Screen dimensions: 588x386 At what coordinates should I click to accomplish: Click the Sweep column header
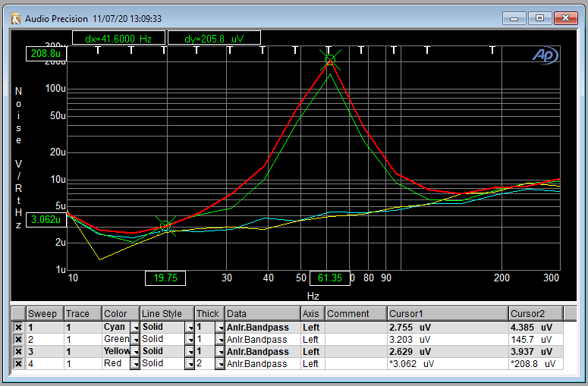pos(45,314)
